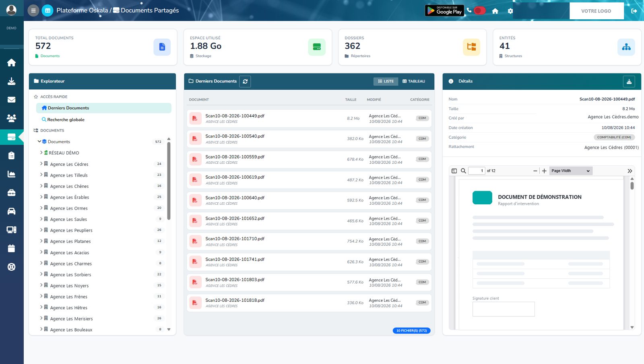This screenshot has width=644, height=364.
Task: Select Agence Les Sorbiers in the tree
Action: click(x=70, y=275)
